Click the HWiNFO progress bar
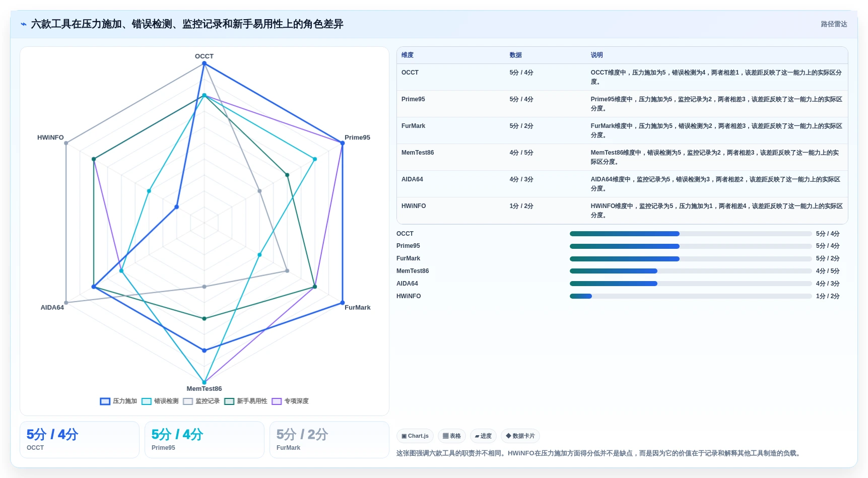The image size is (868, 478). [x=691, y=296]
